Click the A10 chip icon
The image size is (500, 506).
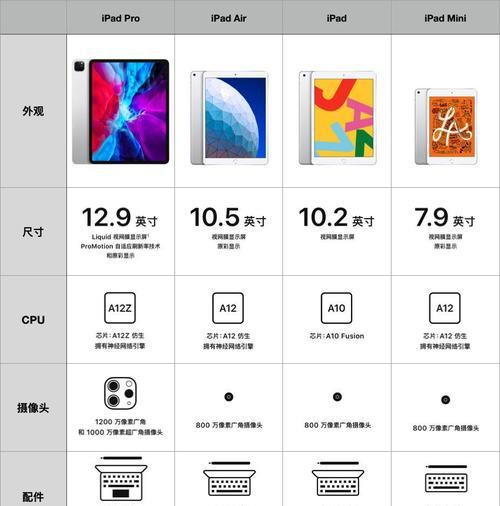click(336, 308)
